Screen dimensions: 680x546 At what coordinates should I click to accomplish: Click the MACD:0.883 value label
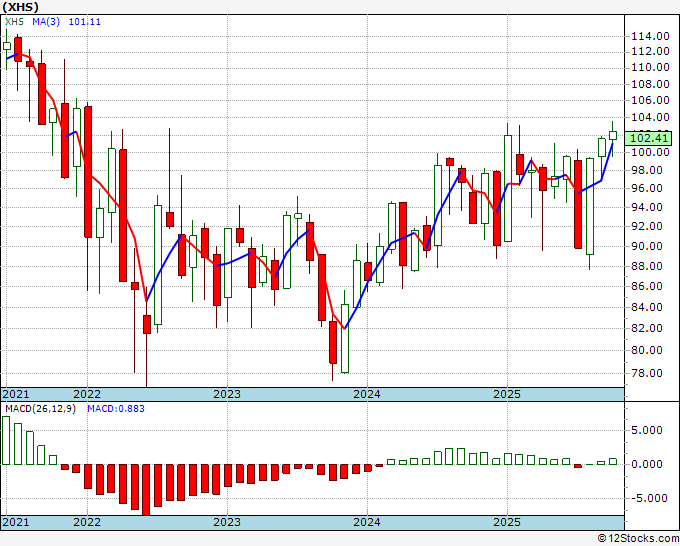point(116,409)
